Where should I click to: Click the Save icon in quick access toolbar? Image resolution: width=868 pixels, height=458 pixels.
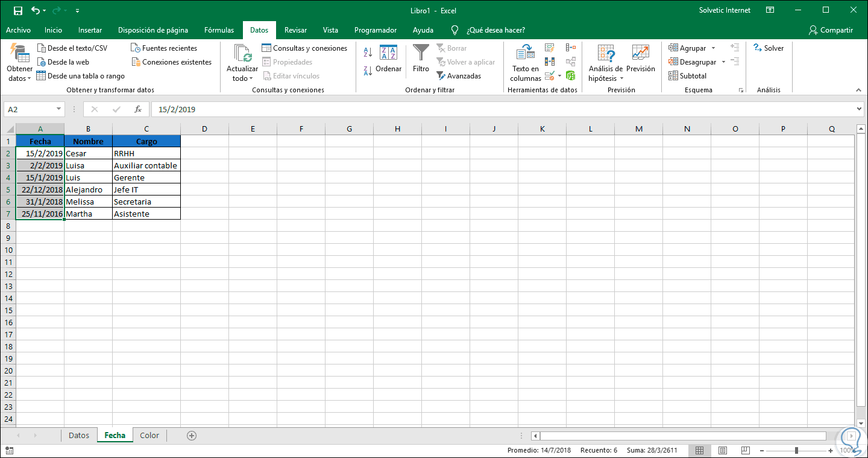[x=18, y=10]
